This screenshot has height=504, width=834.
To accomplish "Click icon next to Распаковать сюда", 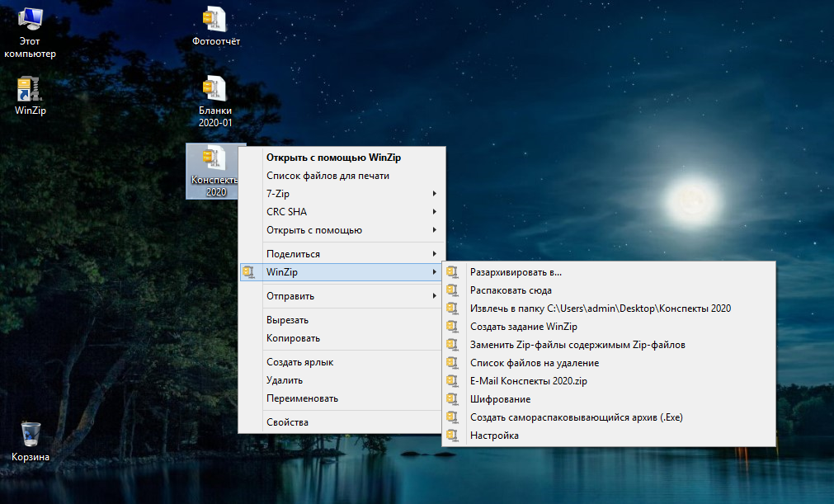I will coord(452,290).
